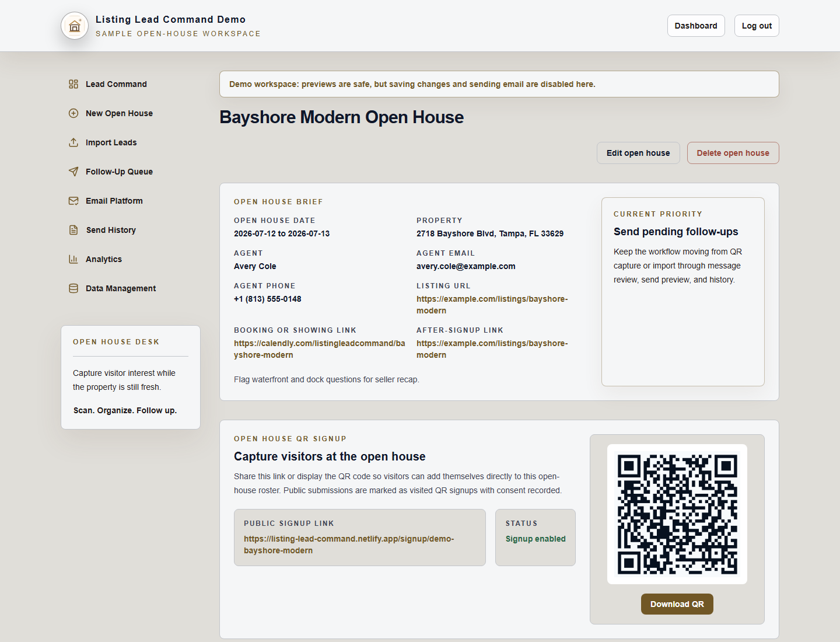The width and height of the screenshot is (840, 642).
Task: Click the house logo icon in the header
Action: tap(75, 26)
